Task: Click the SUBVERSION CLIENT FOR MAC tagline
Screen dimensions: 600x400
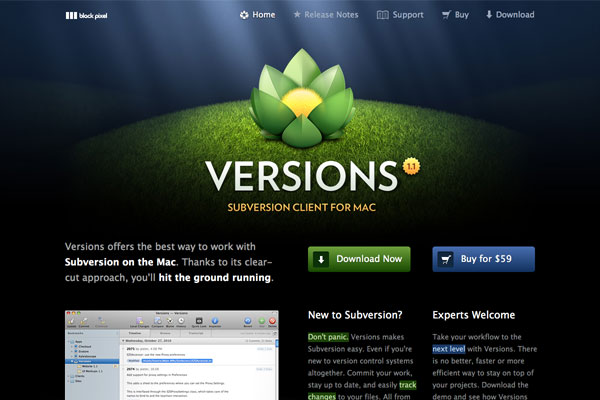Action: pyautogui.click(x=302, y=207)
